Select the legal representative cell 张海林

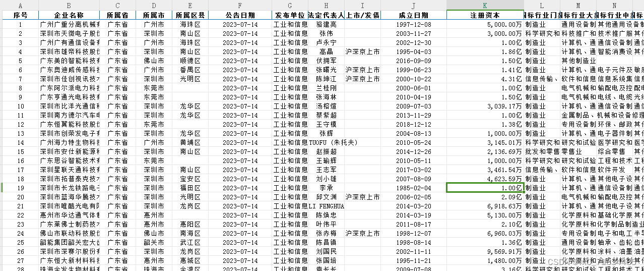[327, 97]
